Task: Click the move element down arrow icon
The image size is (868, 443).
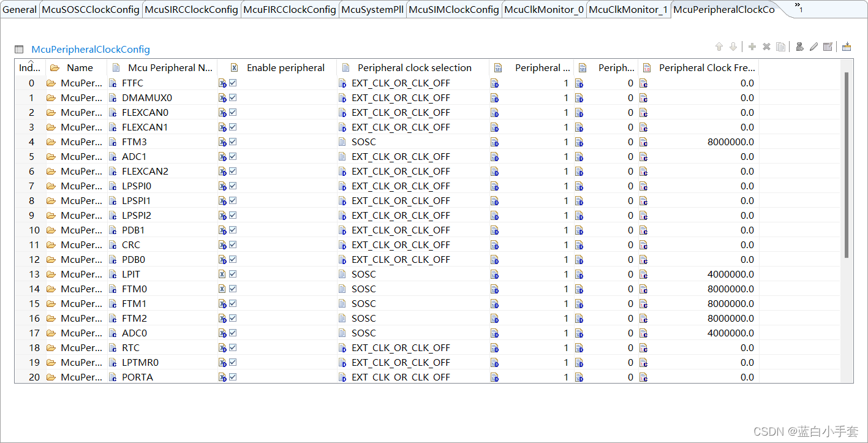Action: tap(733, 47)
